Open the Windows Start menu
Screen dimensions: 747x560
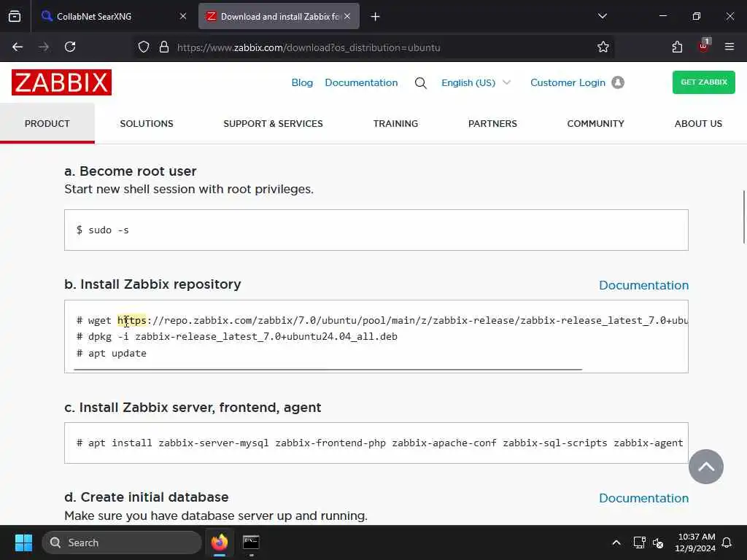23,542
